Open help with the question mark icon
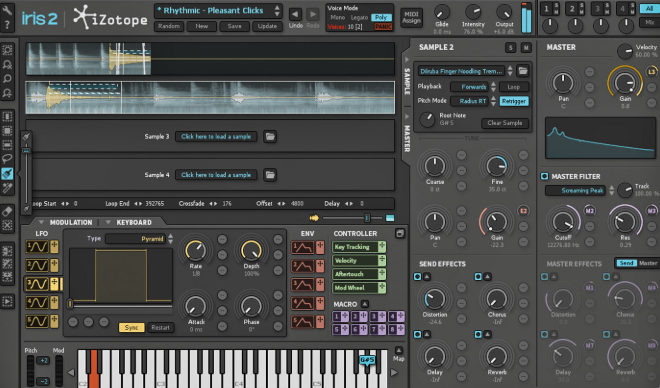 pyautogui.click(x=7, y=25)
